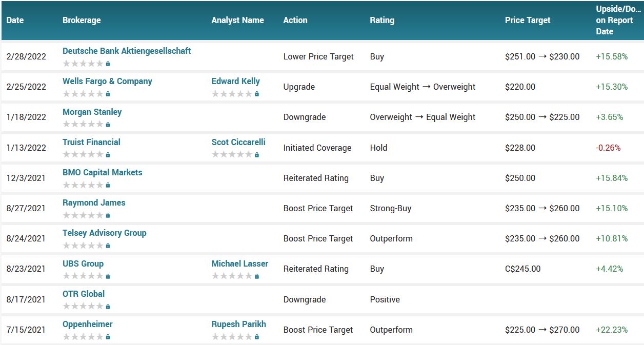Select the -0.26% upside value

point(608,148)
